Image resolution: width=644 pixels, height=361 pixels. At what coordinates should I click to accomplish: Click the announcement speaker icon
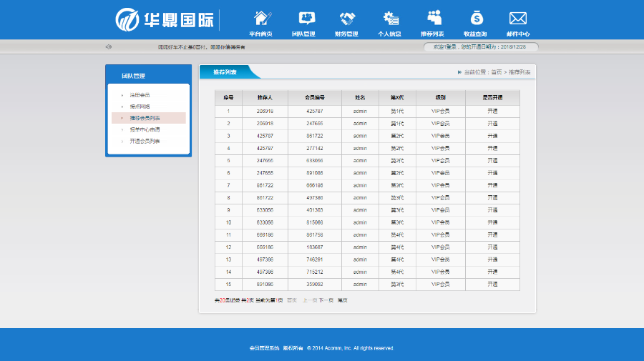click(x=109, y=46)
